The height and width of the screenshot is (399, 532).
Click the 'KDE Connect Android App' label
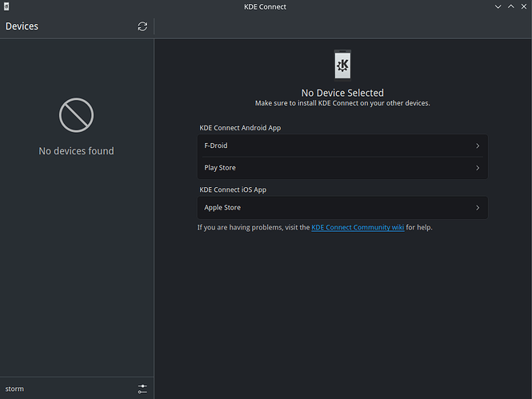click(x=240, y=128)
